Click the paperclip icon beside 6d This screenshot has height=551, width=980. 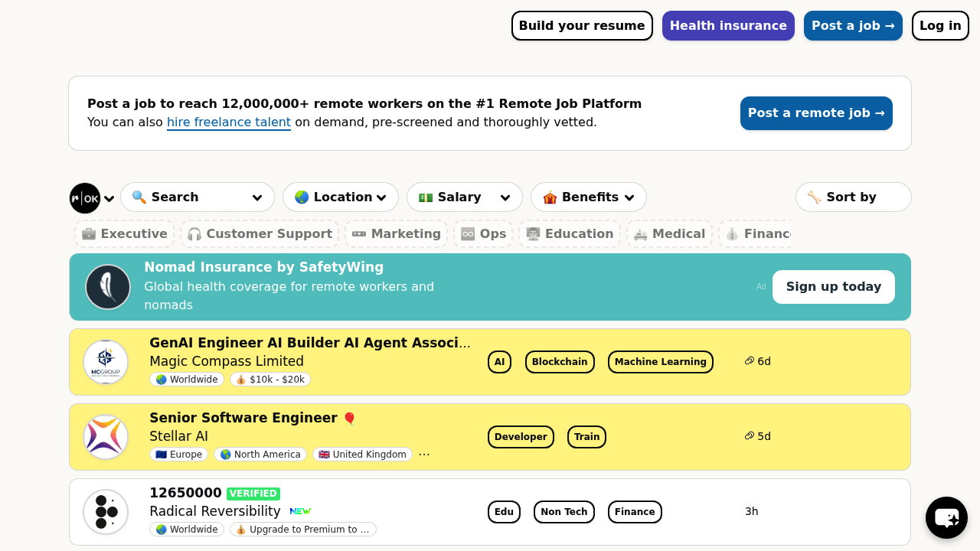click(x=750, y=361)
